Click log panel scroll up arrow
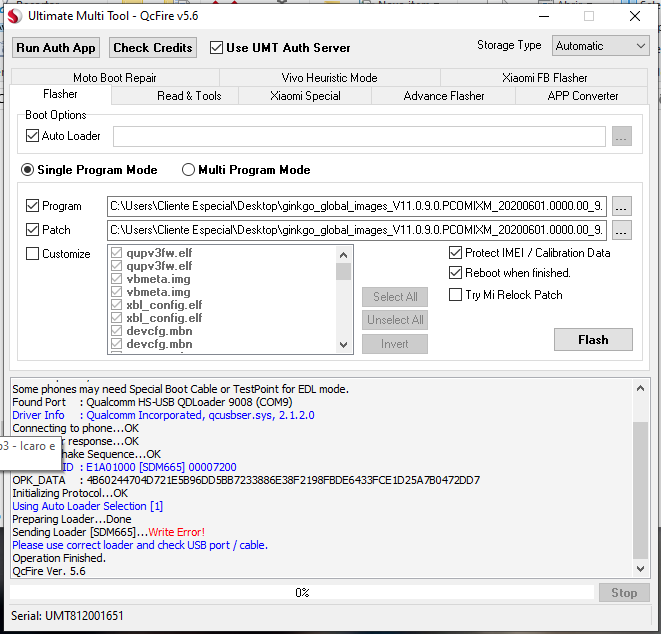Viewport: 661px width, 634px height. (640, 388)
